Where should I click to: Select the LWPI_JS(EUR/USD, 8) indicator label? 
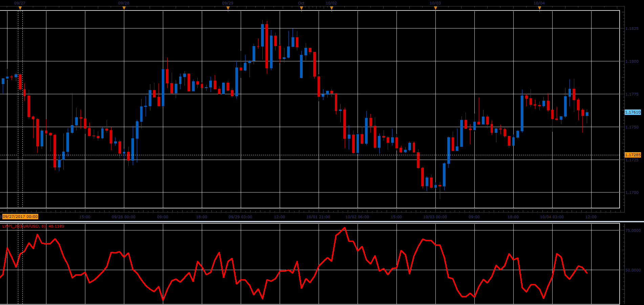click(33, 226)
